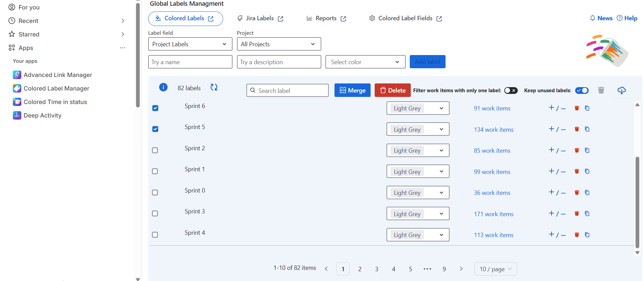Copy the Sprint 2 label with its copy icon
This screenshot has height=281, width=644.
point(587,150)
